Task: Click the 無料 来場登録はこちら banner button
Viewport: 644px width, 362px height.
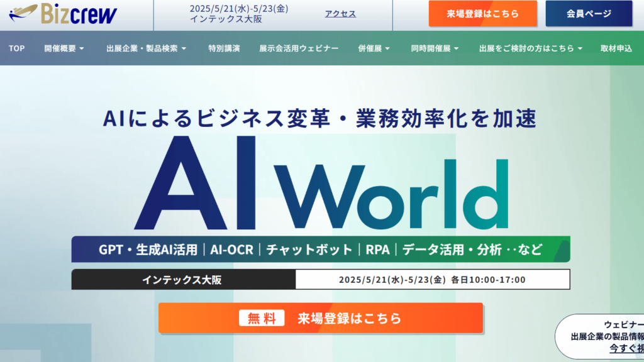Action: tap(321, 318)
